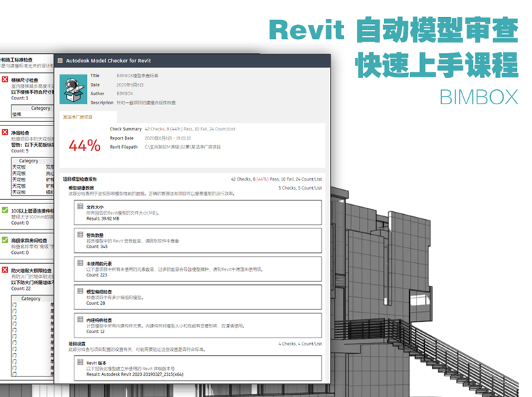Expand the 模型健康数据 section heading
This screenshot has height=397, width=532.
pos(84,188)
